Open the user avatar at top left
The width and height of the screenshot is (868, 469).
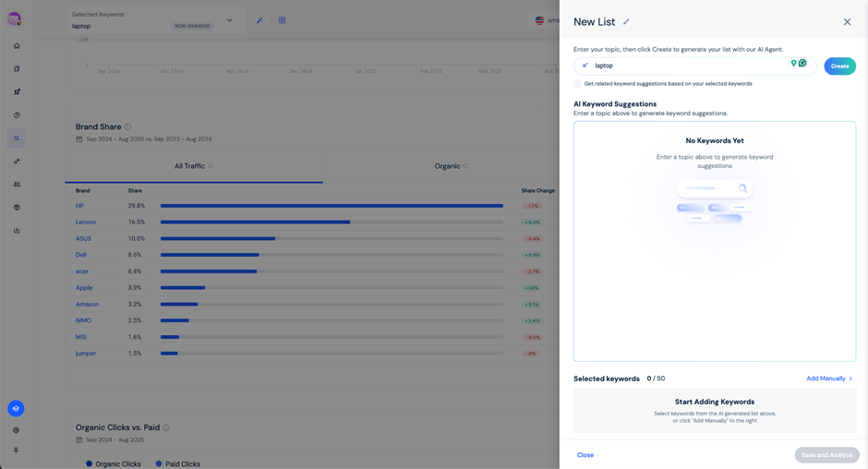(x=15, y=19)
